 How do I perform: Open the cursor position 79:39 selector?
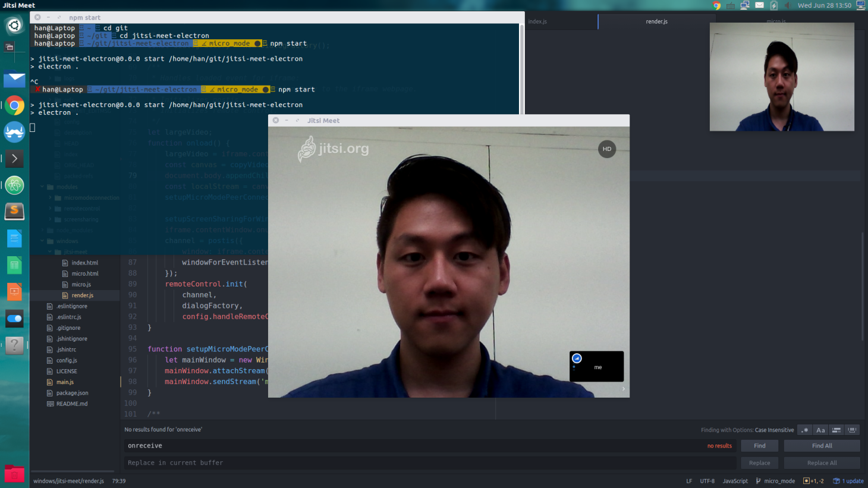[x=119, y=481]
